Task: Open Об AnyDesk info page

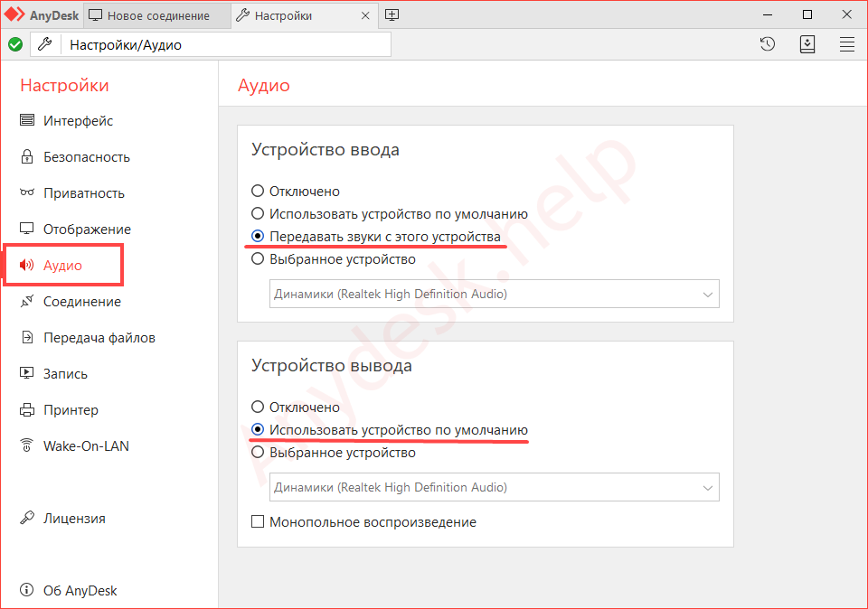Action: click(x=80, y=591)
